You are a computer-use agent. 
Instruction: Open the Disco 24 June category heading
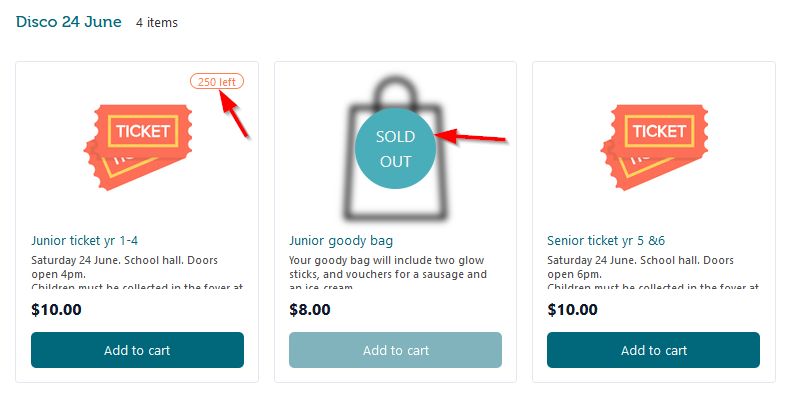point(68,22)
